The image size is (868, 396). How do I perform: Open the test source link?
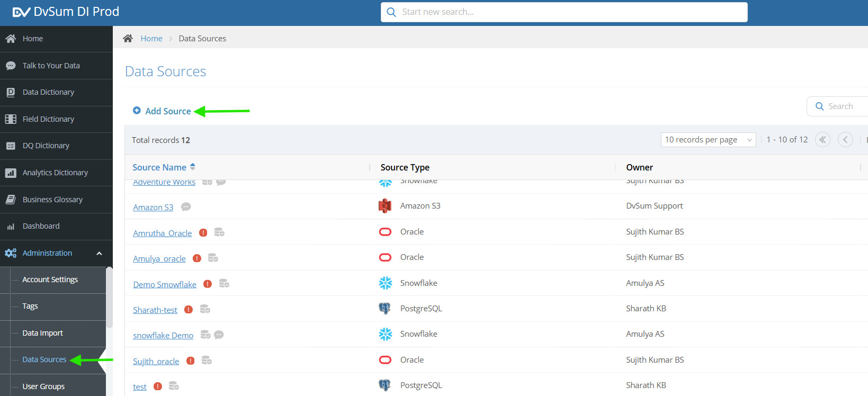pyautogui.click(x=140, y=387)
